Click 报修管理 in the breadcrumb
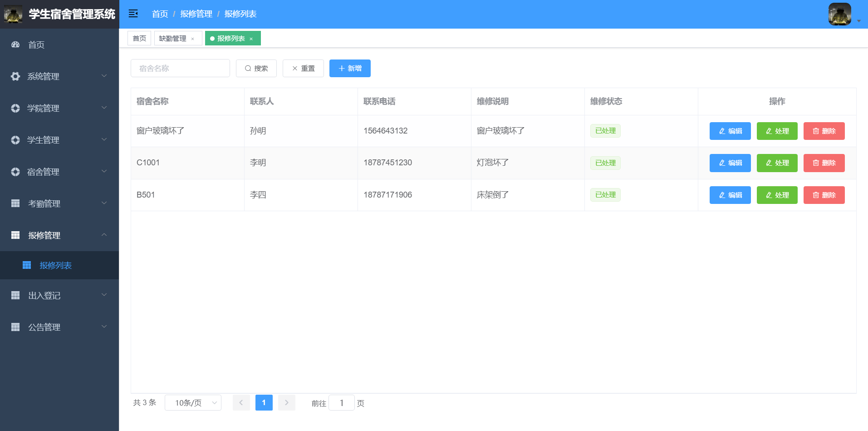The height and width of the screenshot is (431, 868). pos(196,14)
